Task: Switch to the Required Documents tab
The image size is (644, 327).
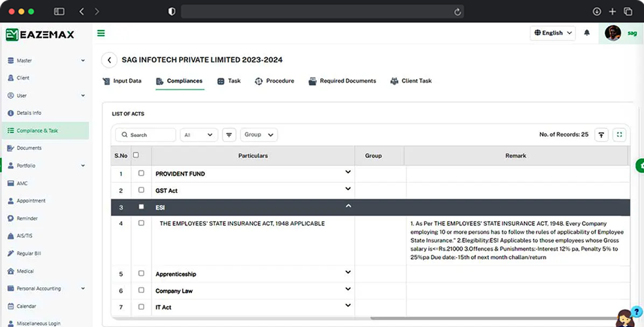Action: [342, 81]
